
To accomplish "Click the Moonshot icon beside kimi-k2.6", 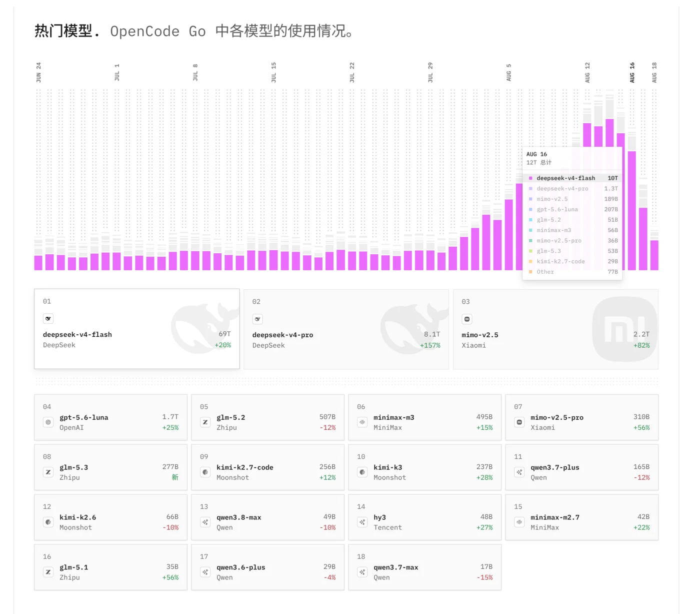I will [48, 522].
